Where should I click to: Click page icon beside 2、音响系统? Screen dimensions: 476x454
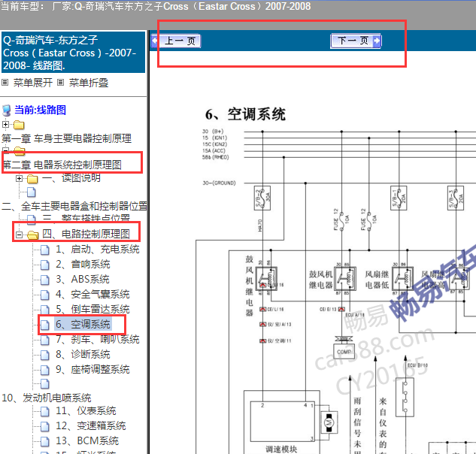point(44,265)
